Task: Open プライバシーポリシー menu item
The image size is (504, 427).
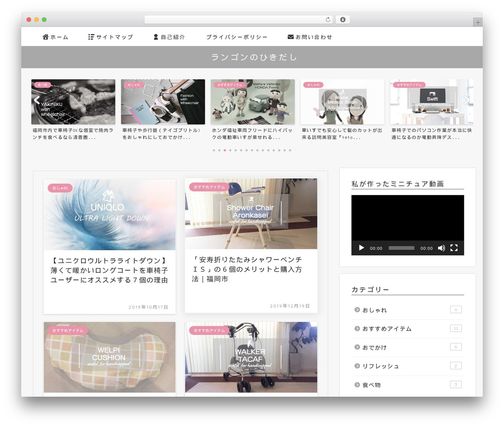Action: tap(237, 37)
